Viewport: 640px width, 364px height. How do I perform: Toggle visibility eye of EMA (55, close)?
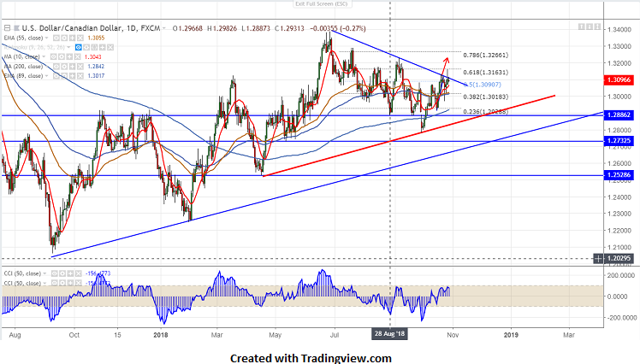[x=56, y=38]
